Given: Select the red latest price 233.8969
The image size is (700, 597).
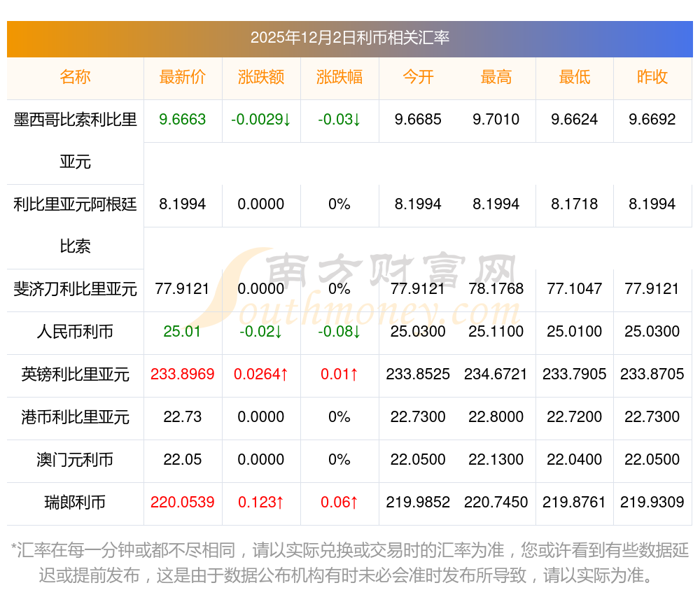Looking at the screenshot, I should (183, 374).
